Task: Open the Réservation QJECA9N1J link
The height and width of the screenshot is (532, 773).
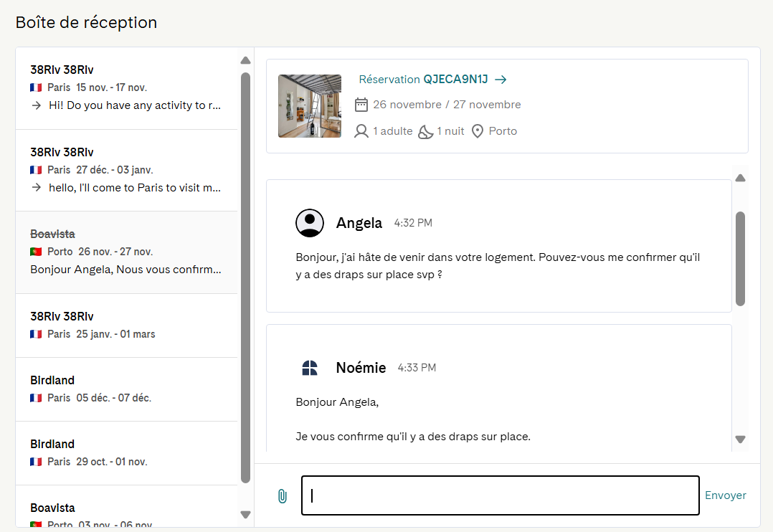Action: click(x=423, y=80)
